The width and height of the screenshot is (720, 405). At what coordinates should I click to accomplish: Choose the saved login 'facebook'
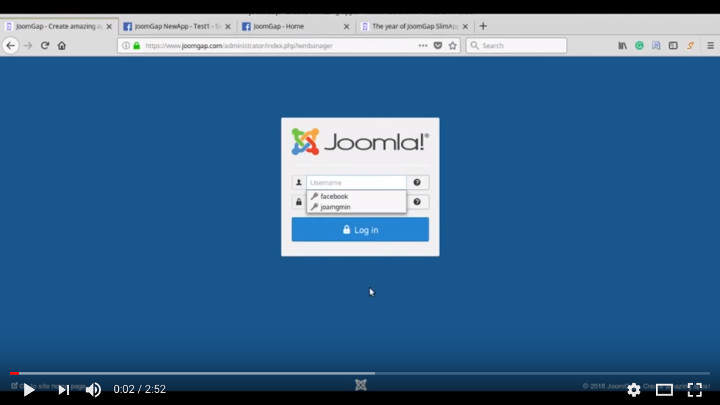pos(356,196)
